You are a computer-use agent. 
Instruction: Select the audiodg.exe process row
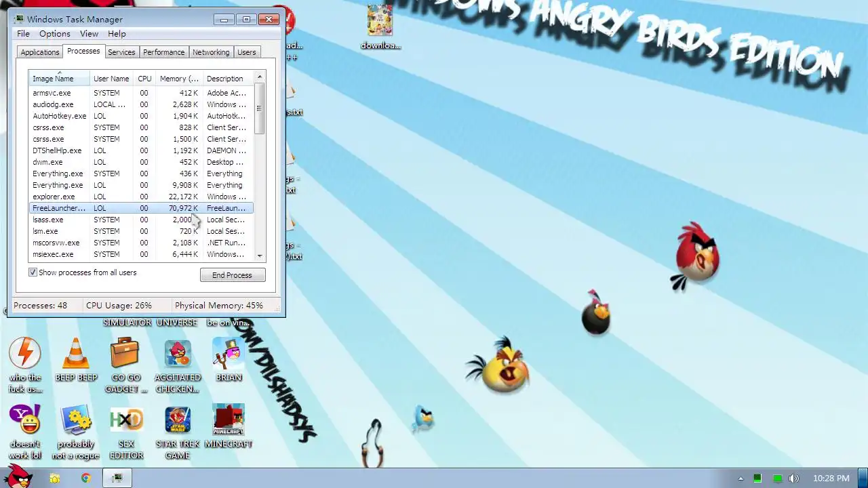pyautogui.click(x=141, y=104)
